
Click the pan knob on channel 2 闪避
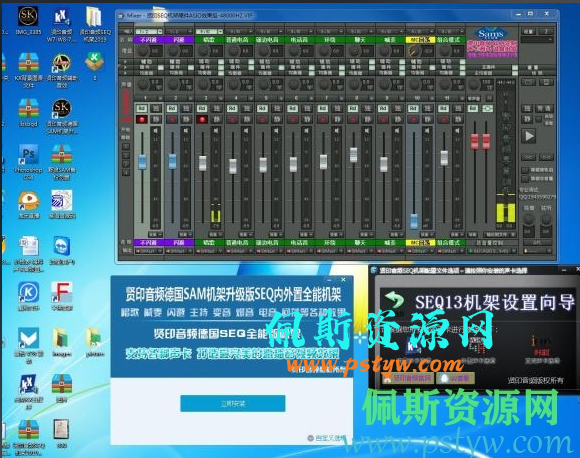pos(173,85)
